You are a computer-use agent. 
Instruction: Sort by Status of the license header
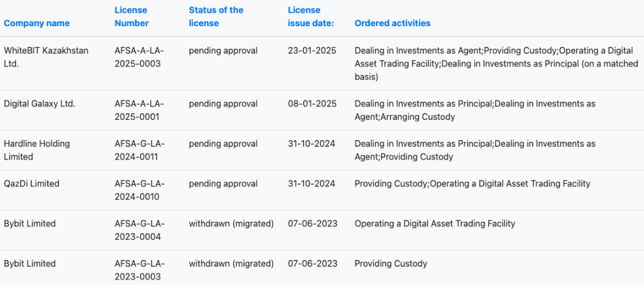[x=216, y=16]
